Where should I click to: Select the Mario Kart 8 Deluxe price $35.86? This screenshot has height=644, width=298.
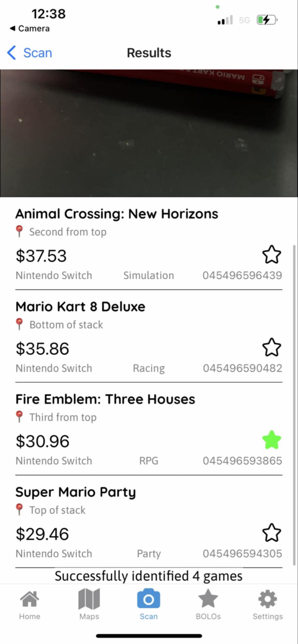click(x=42, y=349)
